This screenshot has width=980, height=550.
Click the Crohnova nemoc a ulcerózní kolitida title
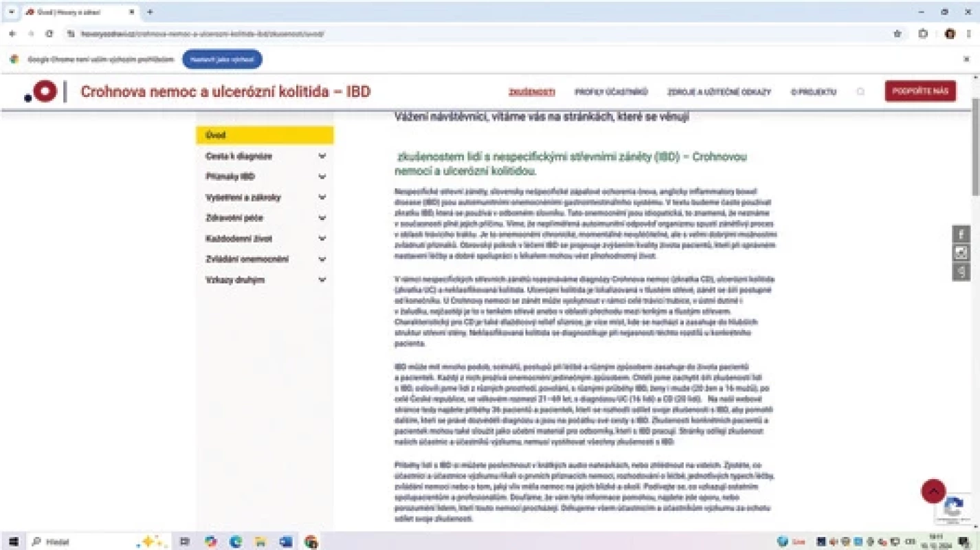click(225, 91)
